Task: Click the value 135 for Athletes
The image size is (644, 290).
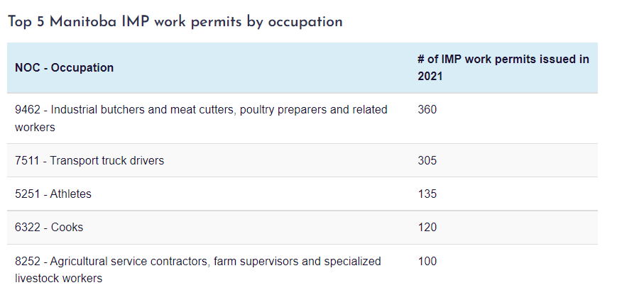Action: (x=427, y=194)
